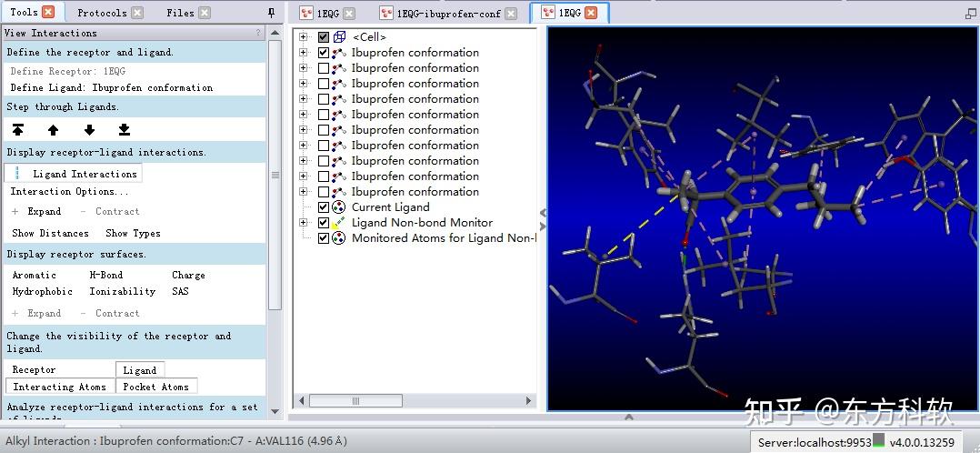Switch to the Protocols tab
980x453 pixels.
click(102, 13)
